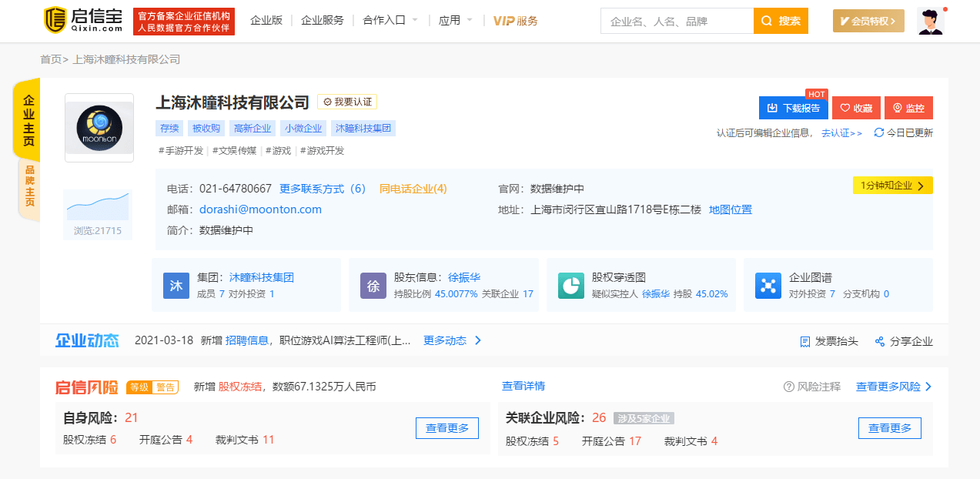Click the #文娱传媒 hashtag
The height and width of the screenshot is (479, 980).
(x=234, y=151)
